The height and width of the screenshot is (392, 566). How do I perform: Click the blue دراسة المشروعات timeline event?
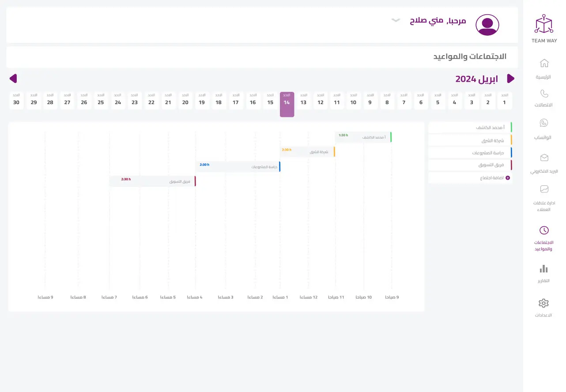pyautogui.click(x=238, y=167)
